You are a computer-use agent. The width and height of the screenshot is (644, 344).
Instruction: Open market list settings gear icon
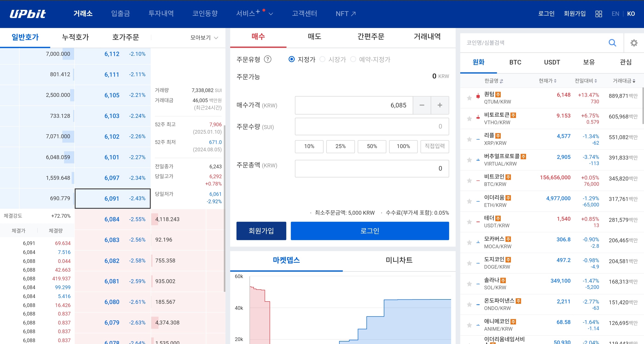tap(634, 43)
